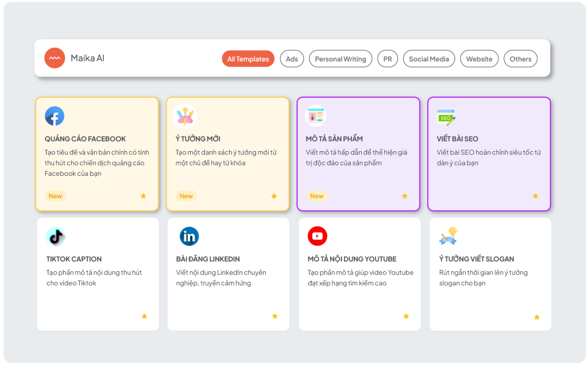Click the New badge on Quảng Cáo Facebook card
The width and height of the screenshot is (588, 365).
(56, 196)
